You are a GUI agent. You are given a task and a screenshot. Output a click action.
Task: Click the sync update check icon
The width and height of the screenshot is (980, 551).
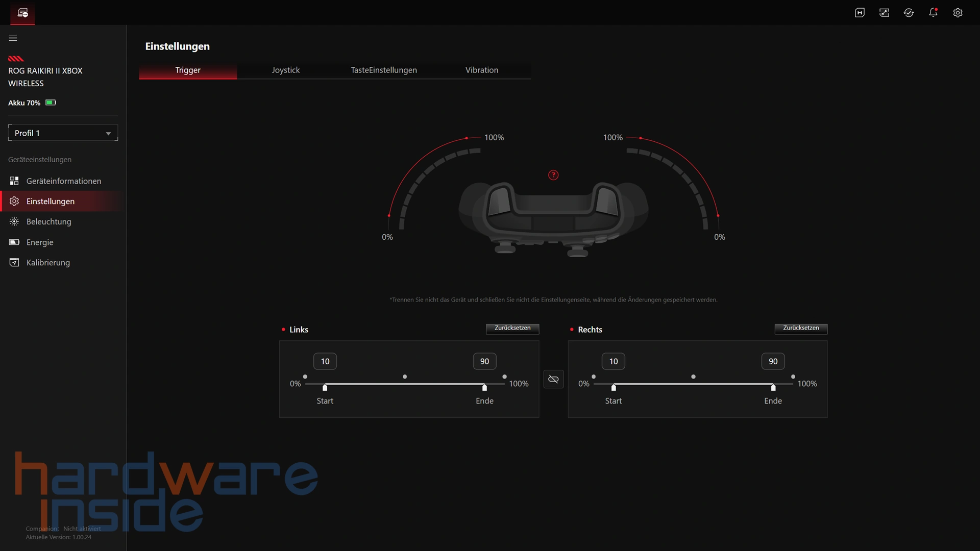[909, 13]
